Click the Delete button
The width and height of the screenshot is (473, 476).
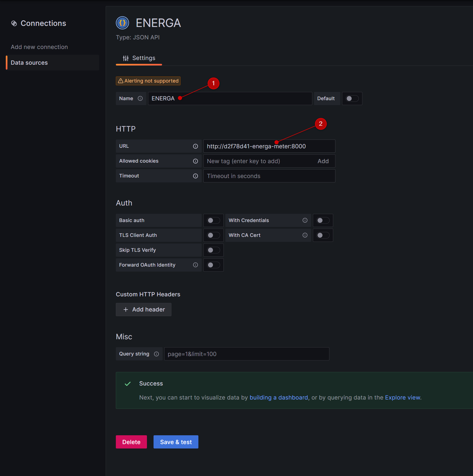click(x=131, y=442)
